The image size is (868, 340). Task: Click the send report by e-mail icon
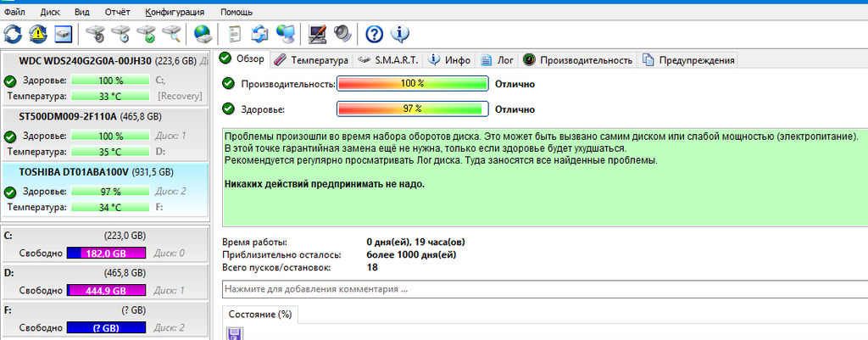(259, 34)
